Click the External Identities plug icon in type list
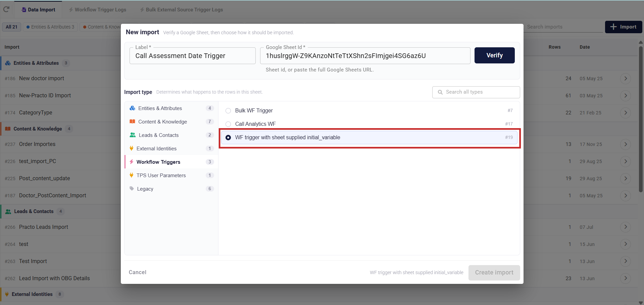Image resolution: width=644 pixels, height=305 pixels. click(132, 148)
